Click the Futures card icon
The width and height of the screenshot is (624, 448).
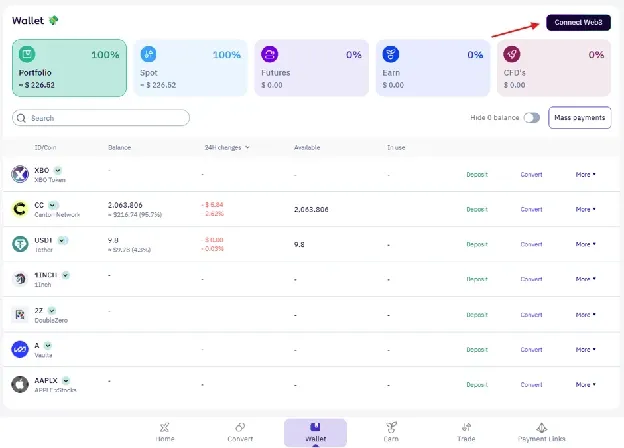269,54
